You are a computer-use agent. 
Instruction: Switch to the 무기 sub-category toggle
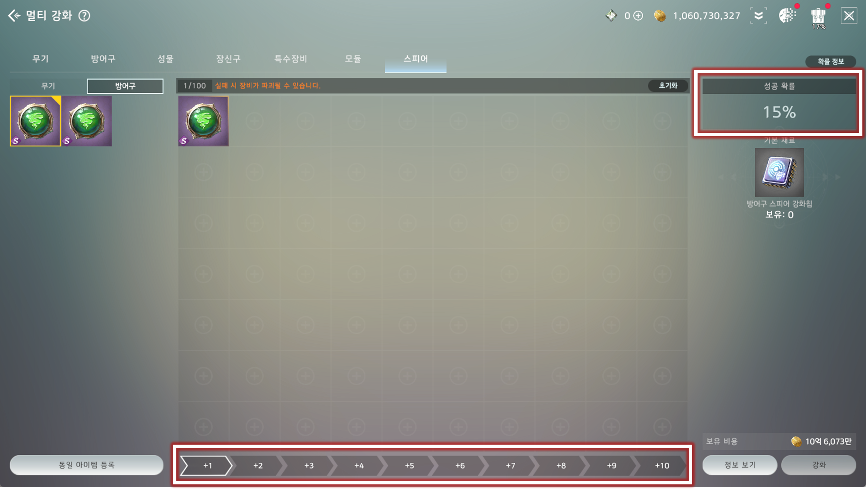pyautogui.click(x=48, y=86)
